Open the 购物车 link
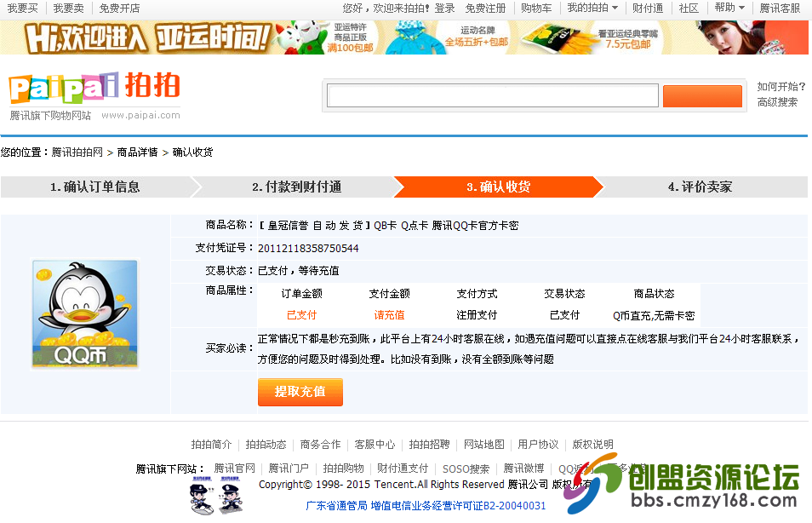The image size is (812, 523). pos(536,9)
